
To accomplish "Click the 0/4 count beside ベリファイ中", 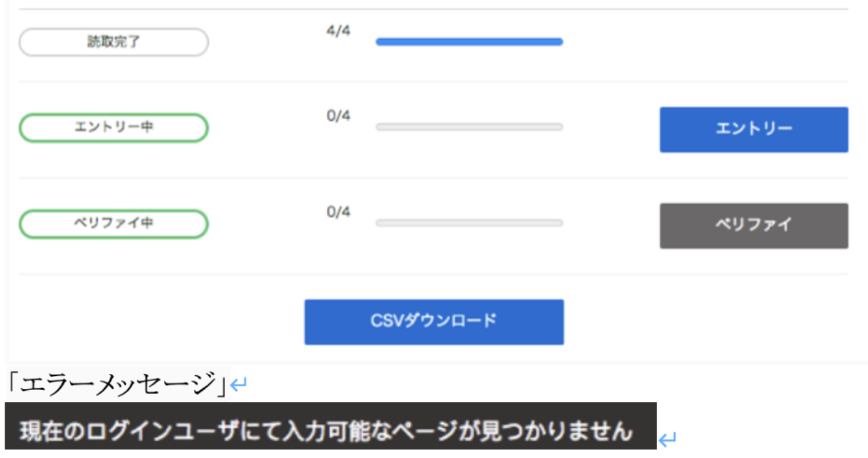I will [x=338, y=212].
